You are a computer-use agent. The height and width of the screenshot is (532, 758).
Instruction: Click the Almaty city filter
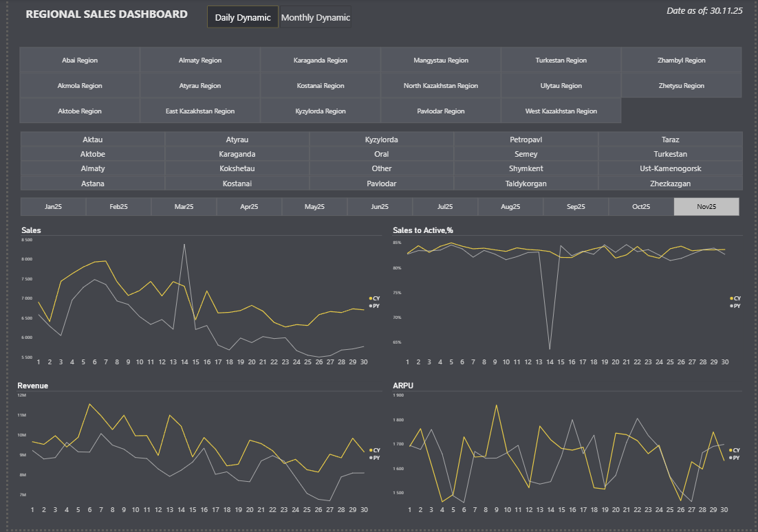coord(93,169)
